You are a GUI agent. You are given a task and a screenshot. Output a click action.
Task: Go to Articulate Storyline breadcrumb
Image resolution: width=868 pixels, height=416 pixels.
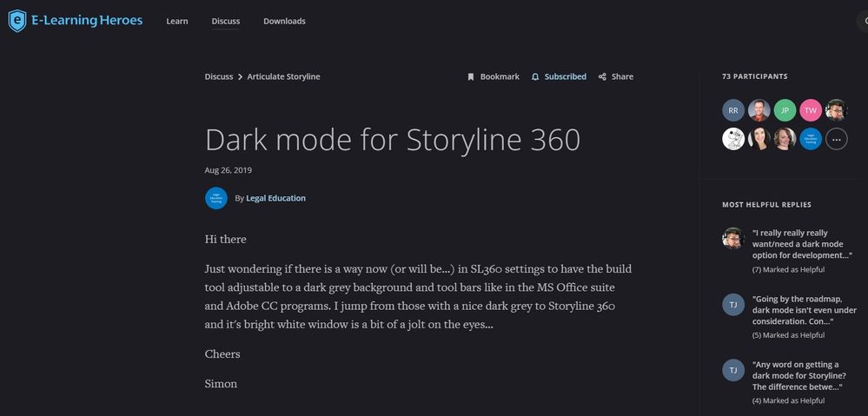(x=283, y=76)
